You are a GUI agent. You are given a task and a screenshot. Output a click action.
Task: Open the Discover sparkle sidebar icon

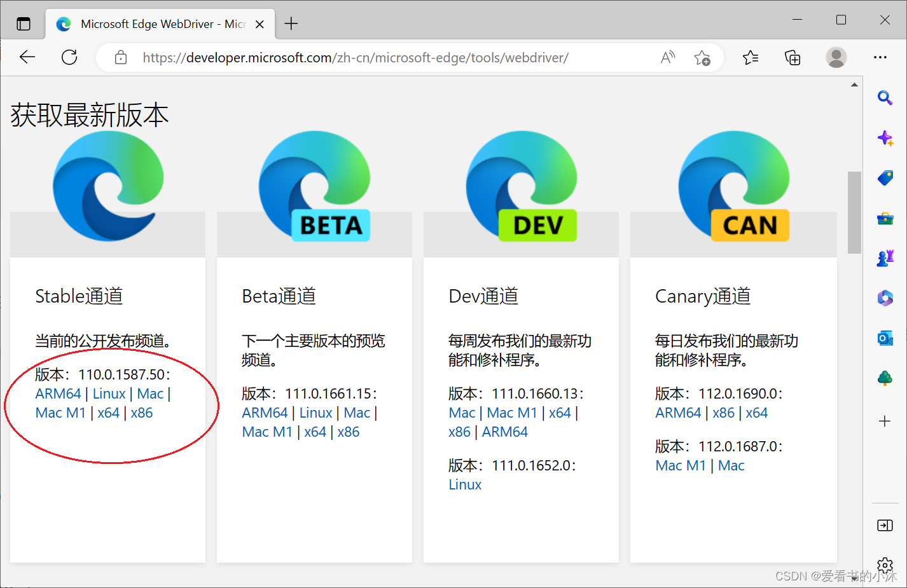[885, 138]
